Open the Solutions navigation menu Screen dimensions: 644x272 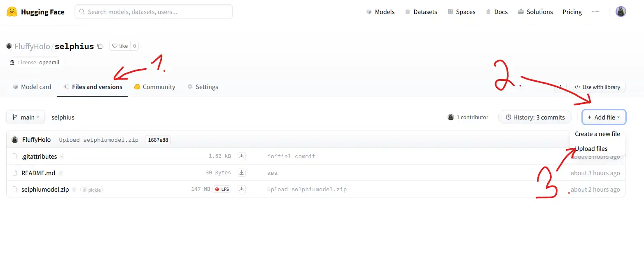[x=535, y=12]
